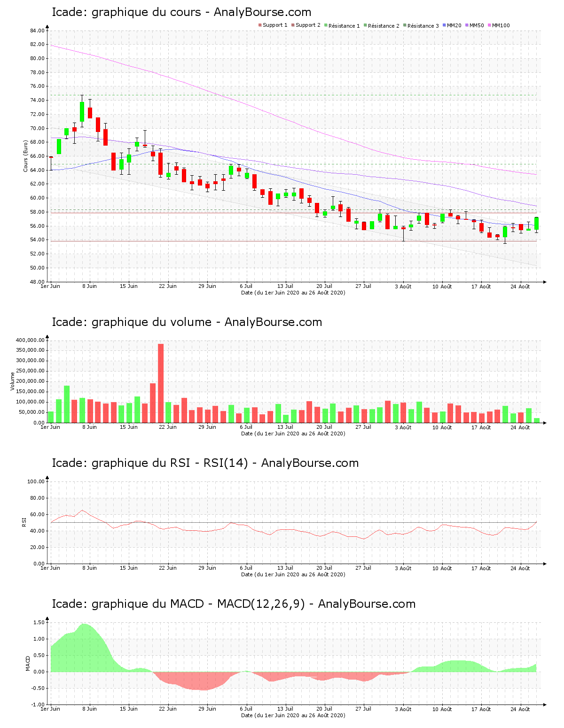564x728 pixels.
Task: Select the Résistance 2 legend label
Action: pos(384,26)
